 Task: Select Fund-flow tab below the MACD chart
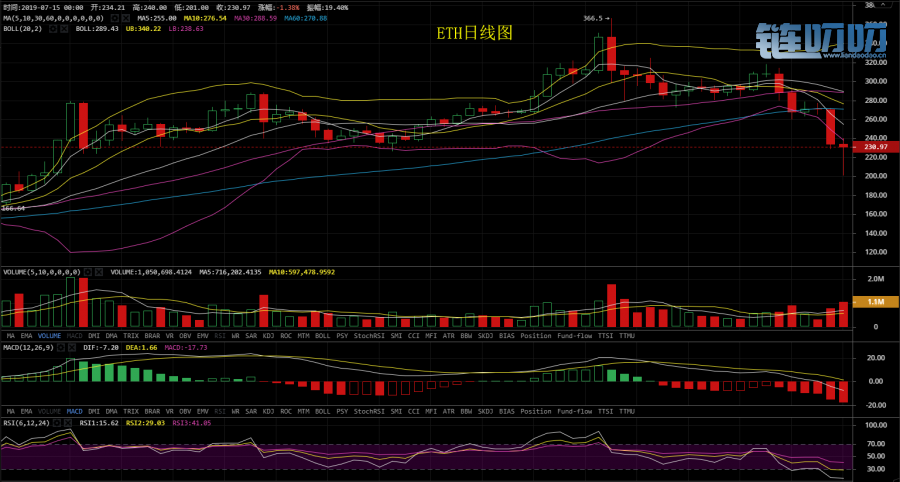575,411
